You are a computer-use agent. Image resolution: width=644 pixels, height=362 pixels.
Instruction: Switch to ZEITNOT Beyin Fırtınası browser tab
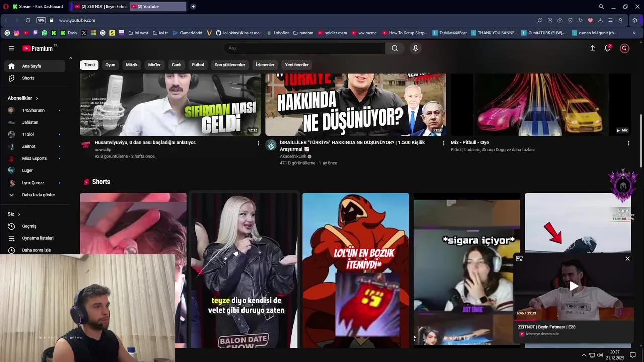(x=101, y=6)
